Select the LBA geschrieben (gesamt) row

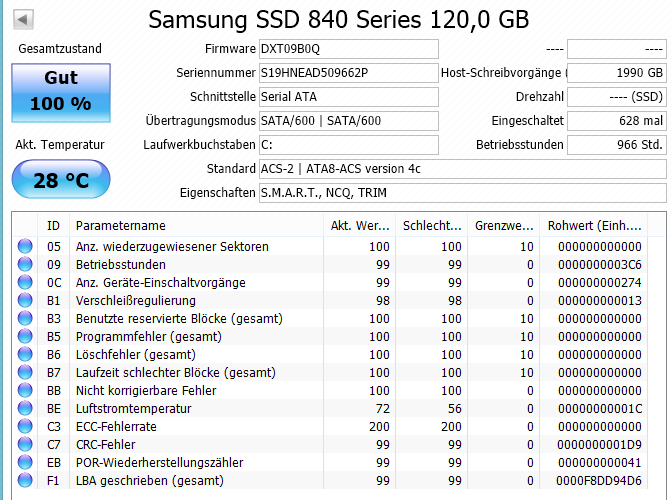pyautogui.click(x=330, y=480)
